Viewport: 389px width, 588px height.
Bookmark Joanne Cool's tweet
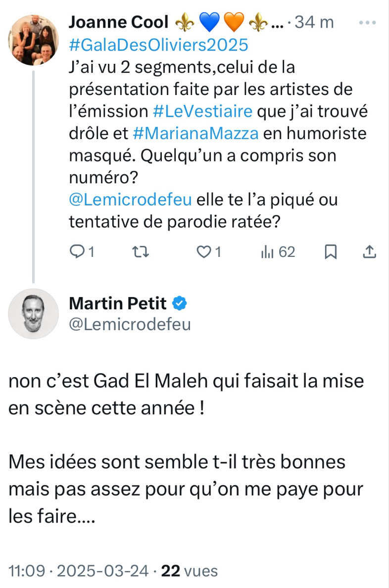pyautogui.click(x=331, y=252)
